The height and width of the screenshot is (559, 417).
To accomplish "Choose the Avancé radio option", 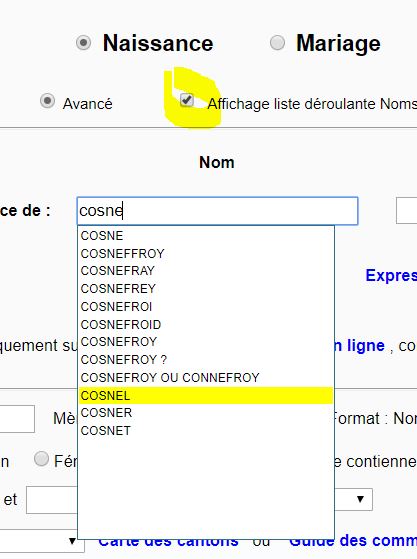I will (x=47, y=101).
